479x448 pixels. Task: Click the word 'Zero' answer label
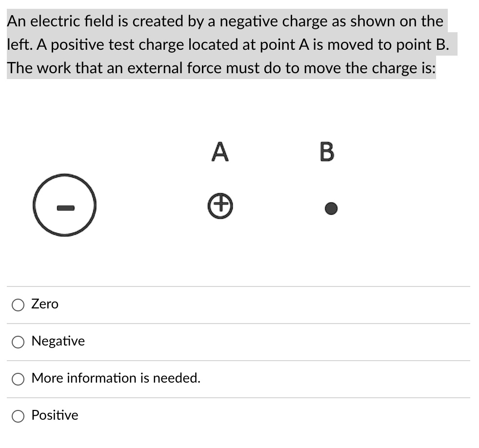[x=44, y=304]
